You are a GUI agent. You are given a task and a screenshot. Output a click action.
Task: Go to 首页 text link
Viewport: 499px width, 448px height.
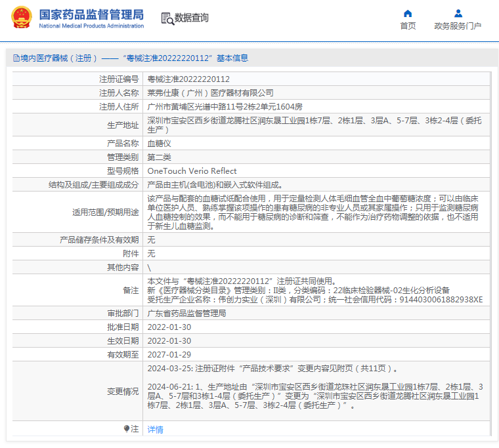[408, 26]
